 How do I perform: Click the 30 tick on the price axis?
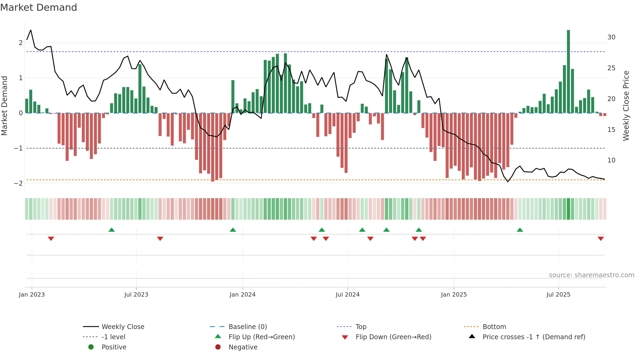coord(611,37)
